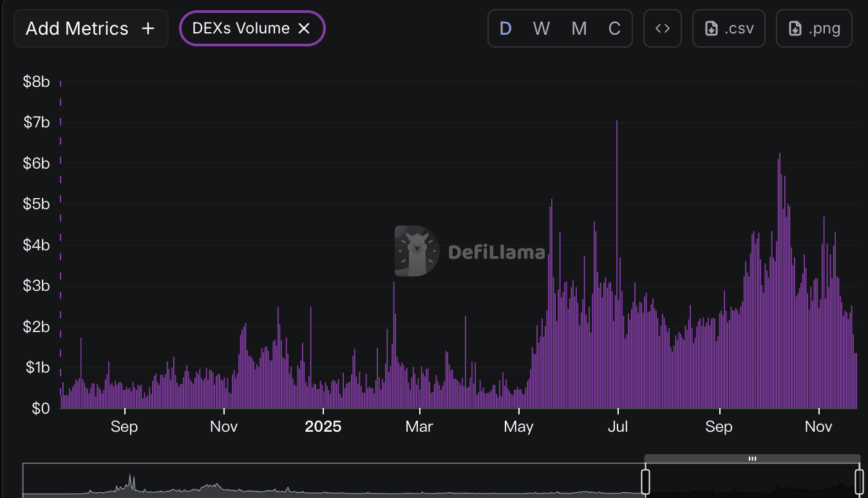
Task: Click the right handle of range slider
Action: coord(859,481)
